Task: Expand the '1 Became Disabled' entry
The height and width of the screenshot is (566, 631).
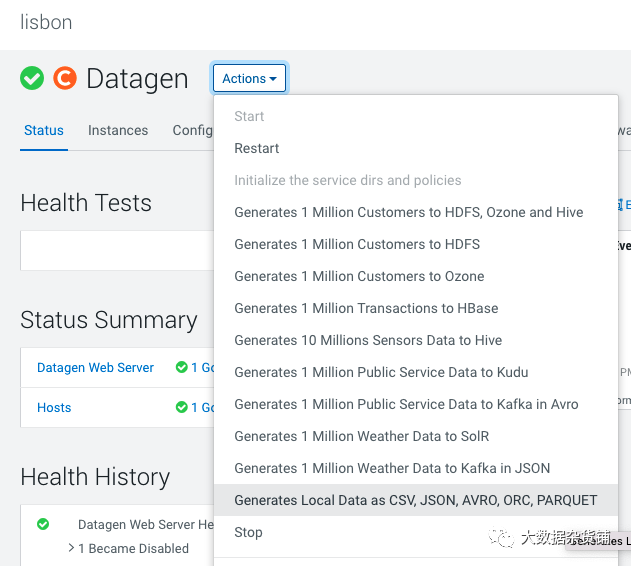Action: 71,548
